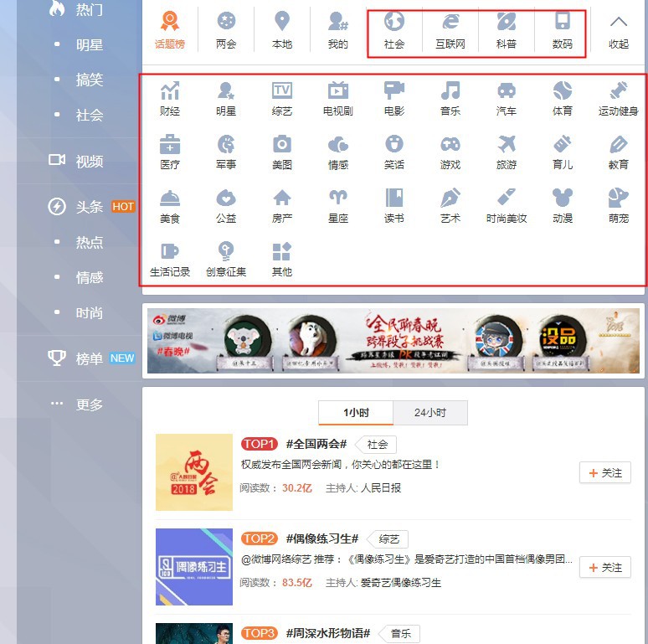This screenshot has height=644, width=648.
Task: Select the 公益 charity category
Action: point(226,206)
